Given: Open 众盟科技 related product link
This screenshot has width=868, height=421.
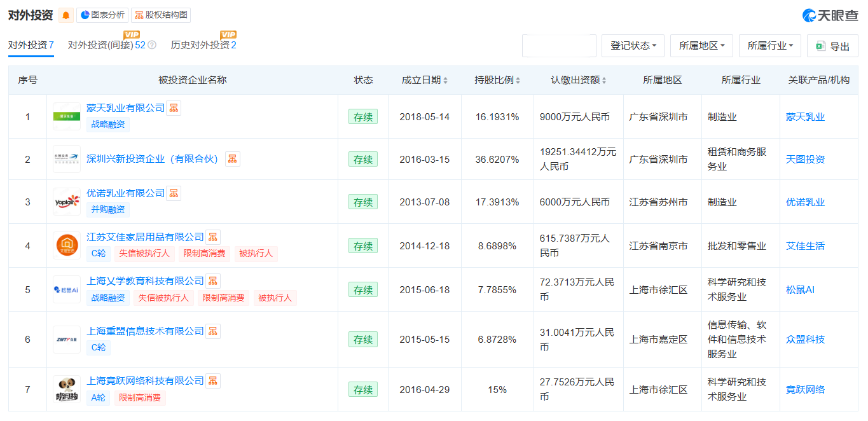Looking at the screenshot, I should click(805, 340).
